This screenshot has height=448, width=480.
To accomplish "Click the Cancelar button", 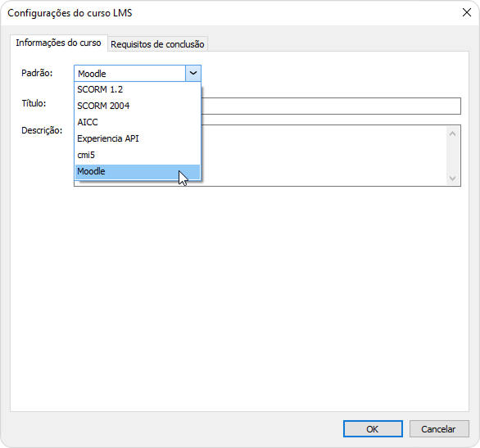I will [439, 428].
